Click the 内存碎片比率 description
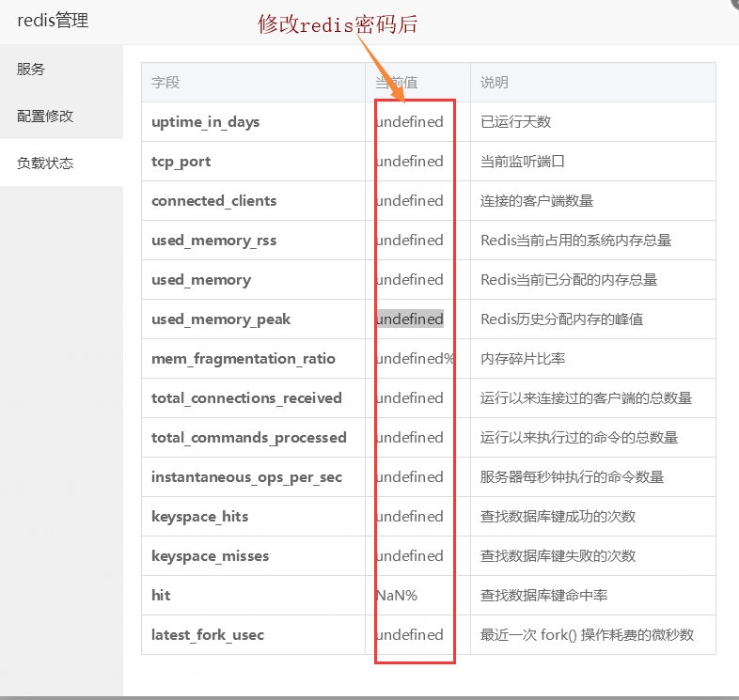Screen dimensions: 739x700 click(523, 359)
